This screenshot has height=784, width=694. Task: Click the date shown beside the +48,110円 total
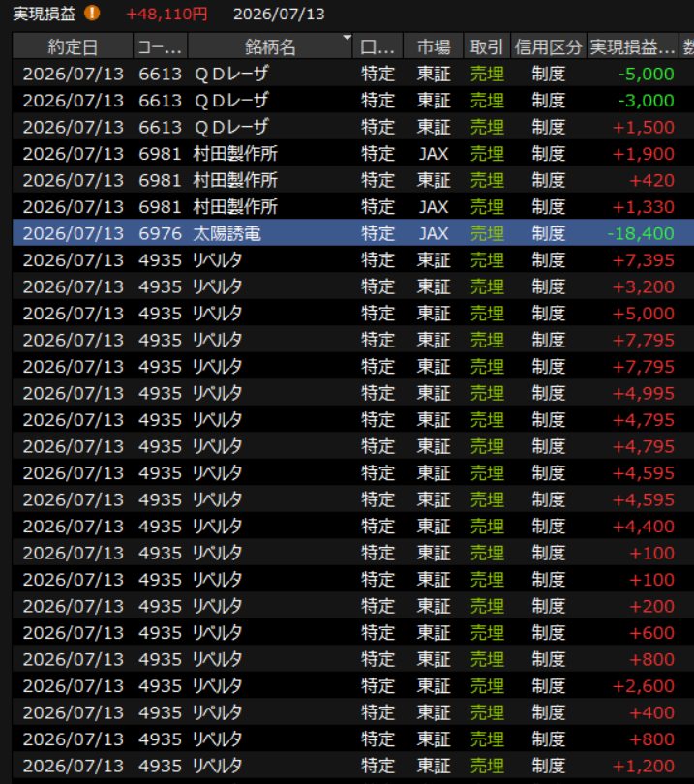279,14
